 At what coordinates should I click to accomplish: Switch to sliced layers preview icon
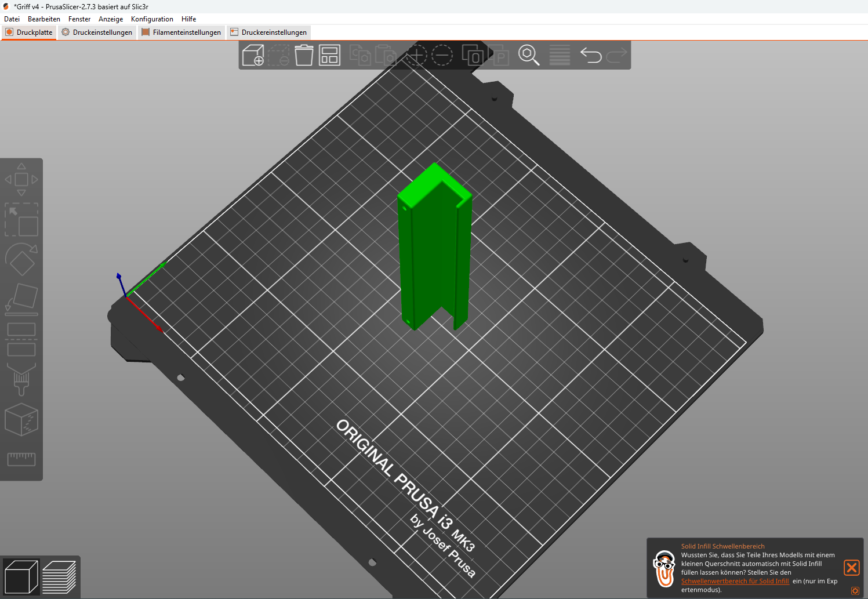[x=59, y=577]
